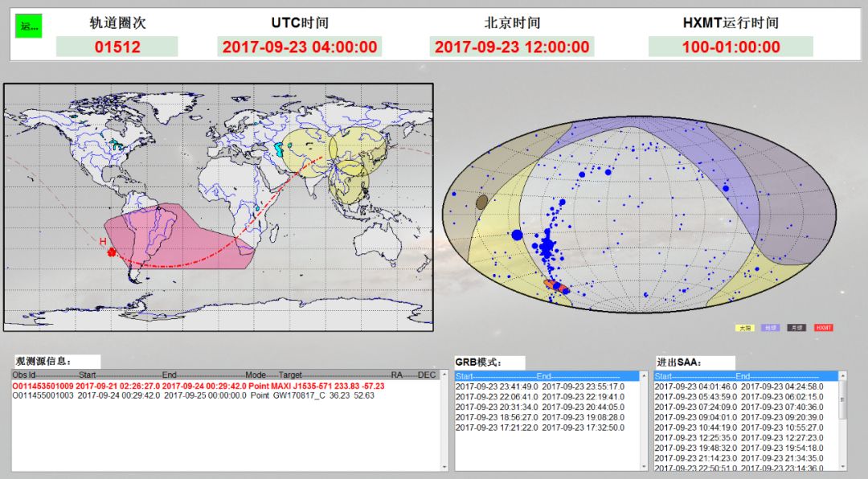Click the GRB list scroll-down arrow
Screen dimensions: 868x479
(643, 467)
